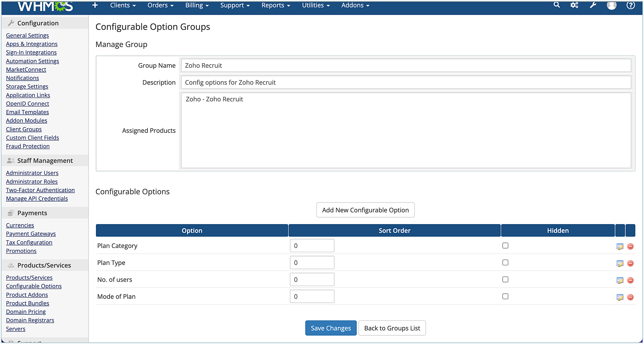Image resolution: width=644 pixels, height=344 pixels.
Task: Open Product Bundles link
Action: (x=27, y=303)
